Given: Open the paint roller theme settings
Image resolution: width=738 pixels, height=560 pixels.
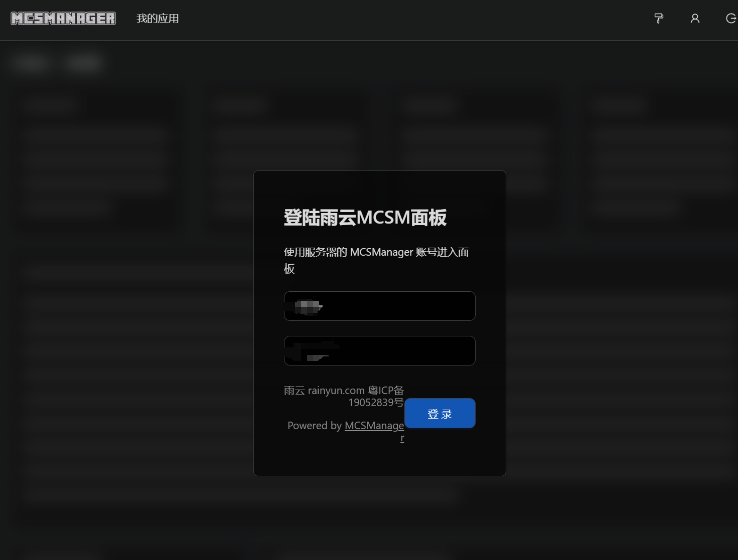Looking at the screenshot, I should tap(659, 19).
